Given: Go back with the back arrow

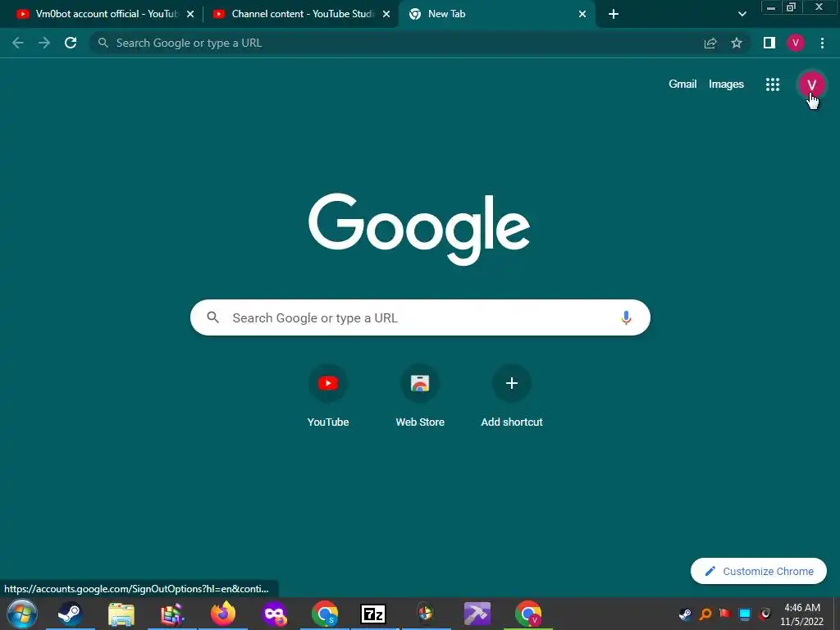Looking at the screenshot, I should pyautogui.click(x=18, y=43).
